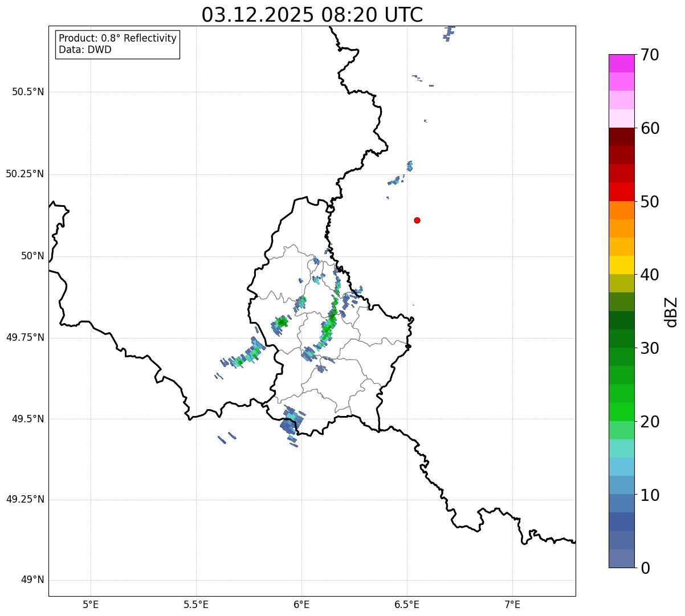685x616 pixels.
Task: Click the 49°N latitude label
Action: coord(32,580)
